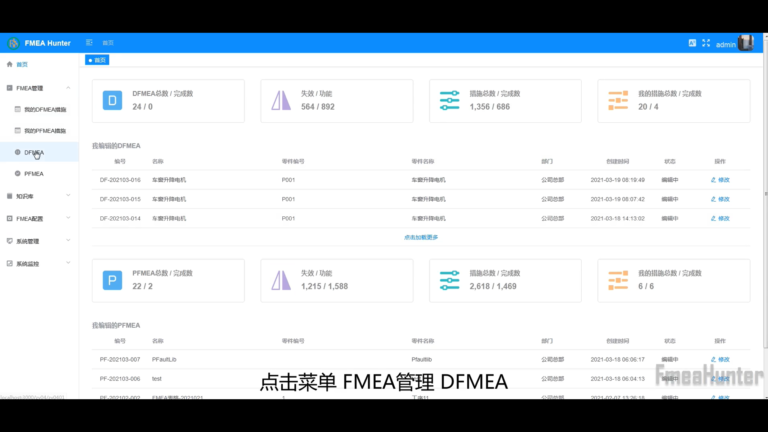Click the 首页 breadcrumb in header

(x=108, y=43)
